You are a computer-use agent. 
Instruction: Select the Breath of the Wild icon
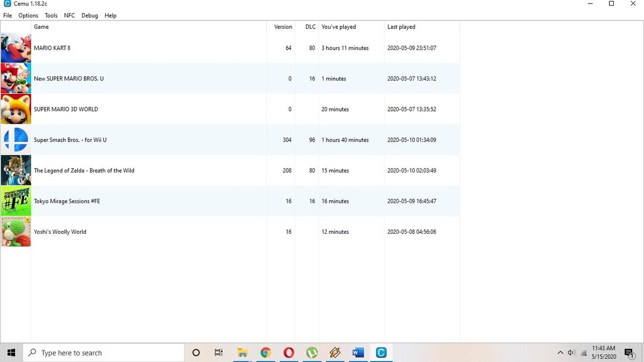click(x=16, y=170)
